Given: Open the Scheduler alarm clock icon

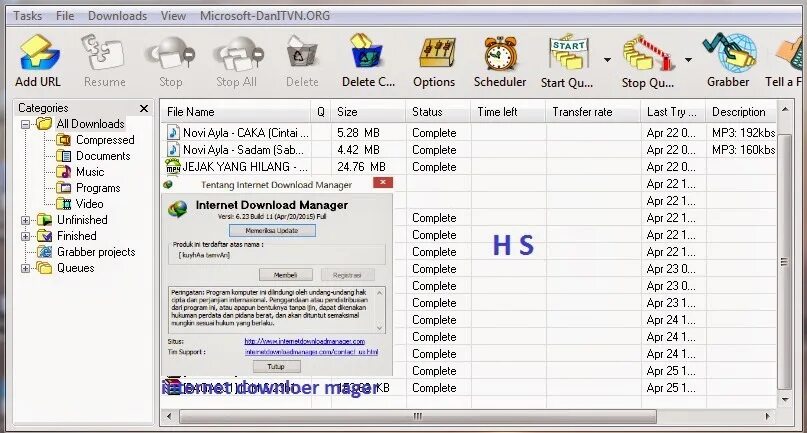Looking at the screenshot, I should (500, 53).
